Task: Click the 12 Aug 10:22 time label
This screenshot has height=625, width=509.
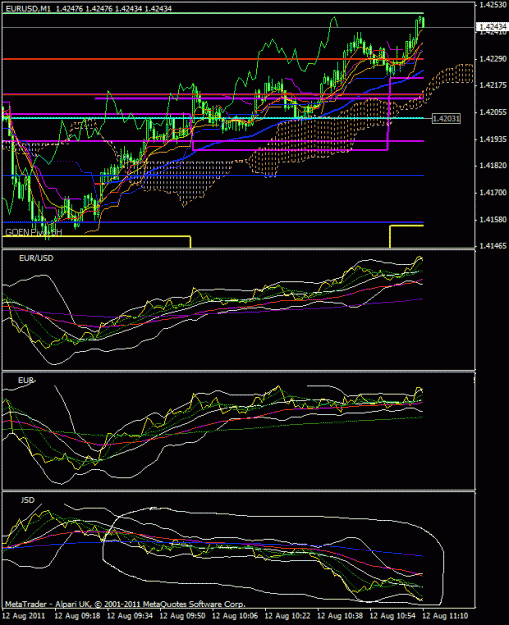Action: tap(286, 616)
